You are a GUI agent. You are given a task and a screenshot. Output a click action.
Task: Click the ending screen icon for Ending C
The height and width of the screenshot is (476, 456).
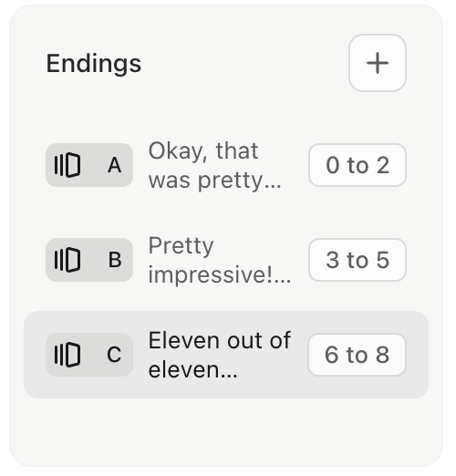click(x=67, y=355)
